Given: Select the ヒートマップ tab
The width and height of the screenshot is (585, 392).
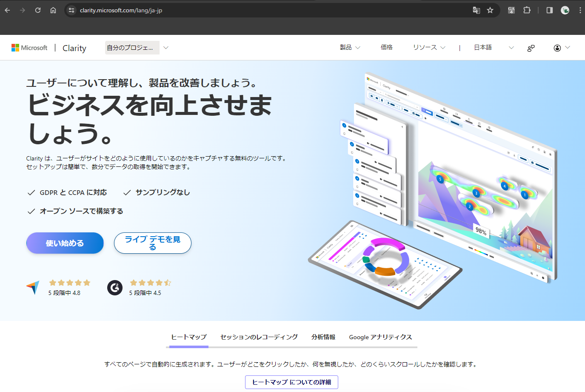Looking at the screenshot, I should pyautogui.click(x=189, y=337).
